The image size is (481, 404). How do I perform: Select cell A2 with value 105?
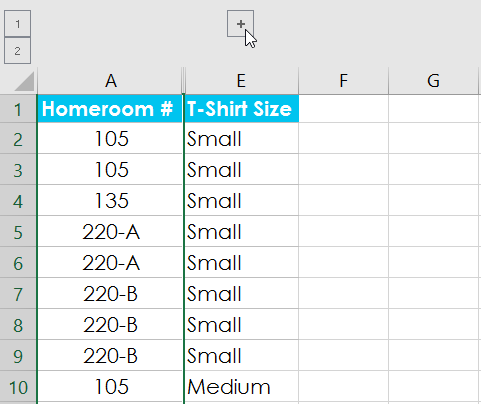click(110, 139)
